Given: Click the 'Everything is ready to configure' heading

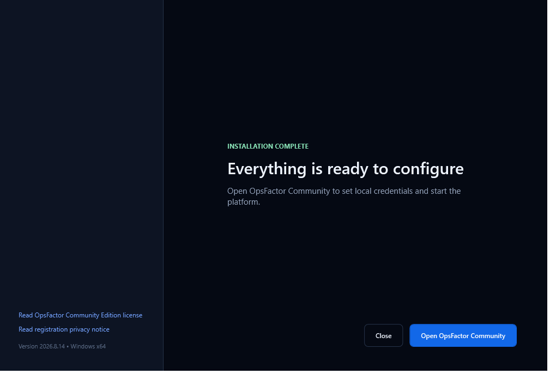Looking at the screenshot, I should click(346, 169).
